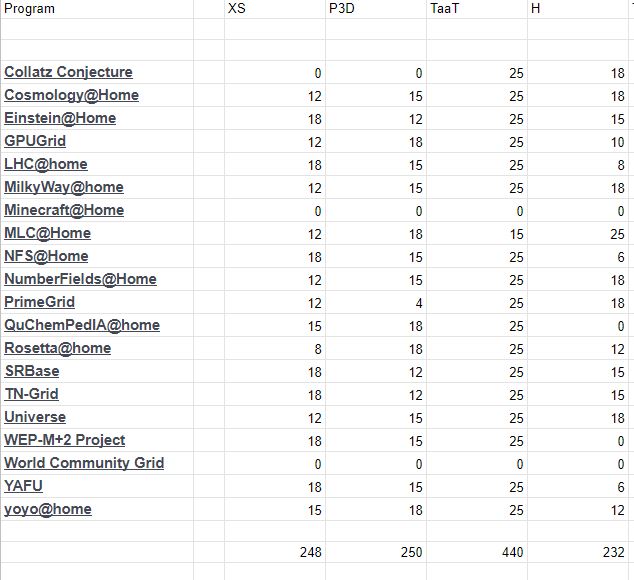This screenshot has width=634, height=580.
Task: Open the Rosetta@home link
Action: tap(57, 348)
